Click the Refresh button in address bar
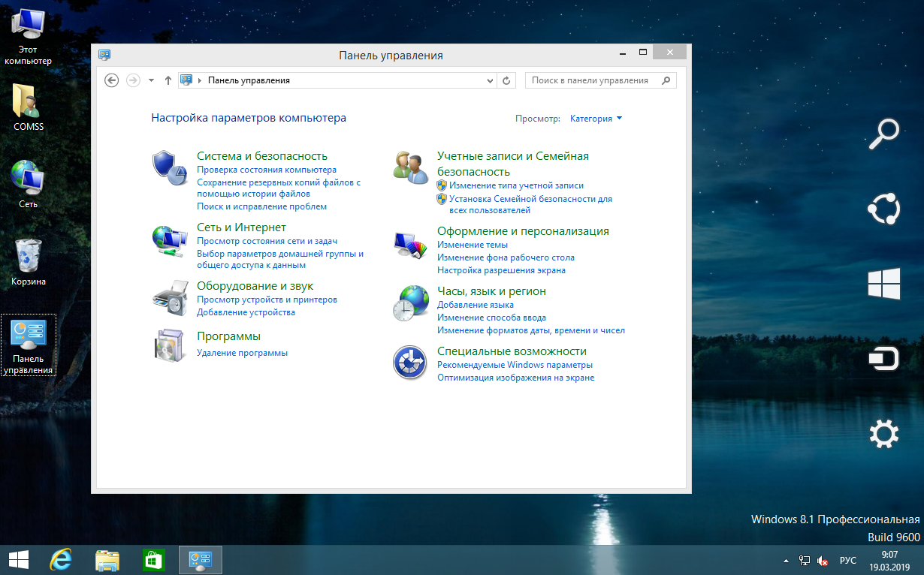This screenshot has height=575, width=924. tap(506, 80)
